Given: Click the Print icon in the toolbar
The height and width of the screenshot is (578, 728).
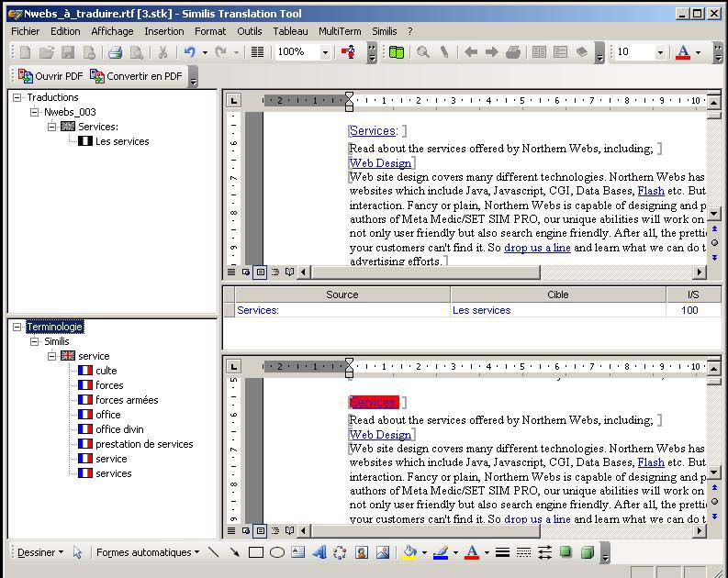Looking at the screenshot, I should [x=116, y=52].
